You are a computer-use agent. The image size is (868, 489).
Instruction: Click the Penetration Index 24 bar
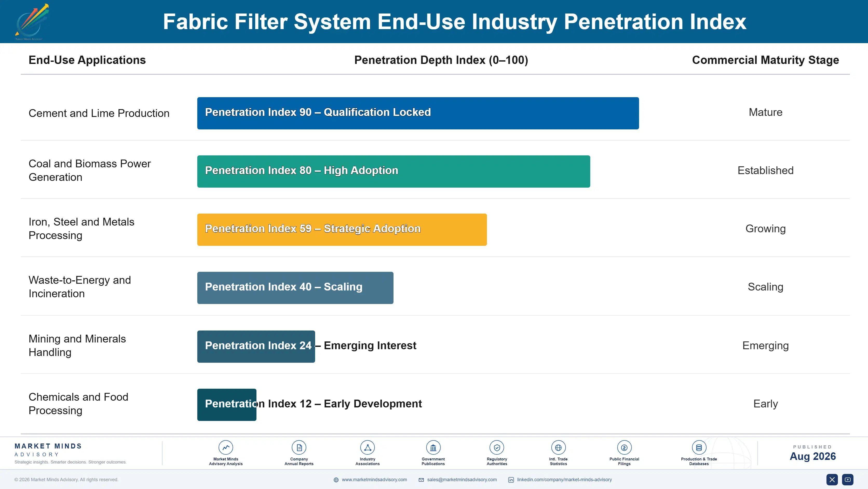pos(256,346)
